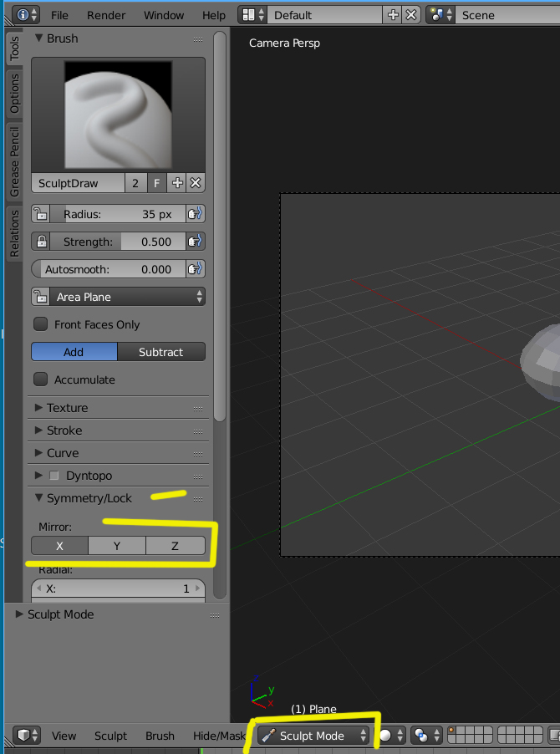
Task: Expand the Sculpt Mode operator panel
Action: click(20, 614)
